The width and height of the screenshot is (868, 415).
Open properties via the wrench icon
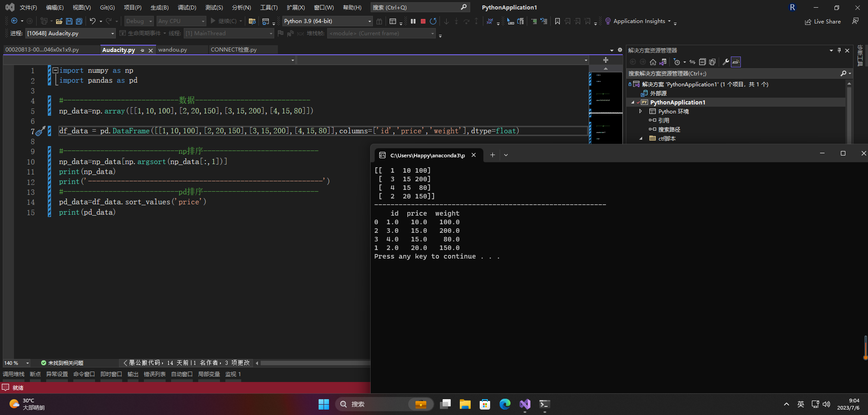[x=726, y=62]
